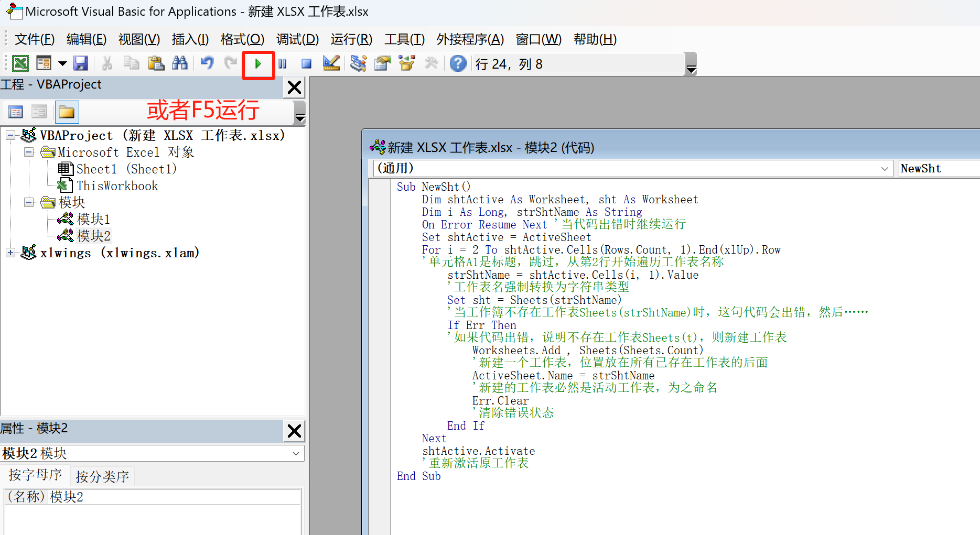
Task: Close the 属性 - 模块2 panel
Action: (294, 431)
